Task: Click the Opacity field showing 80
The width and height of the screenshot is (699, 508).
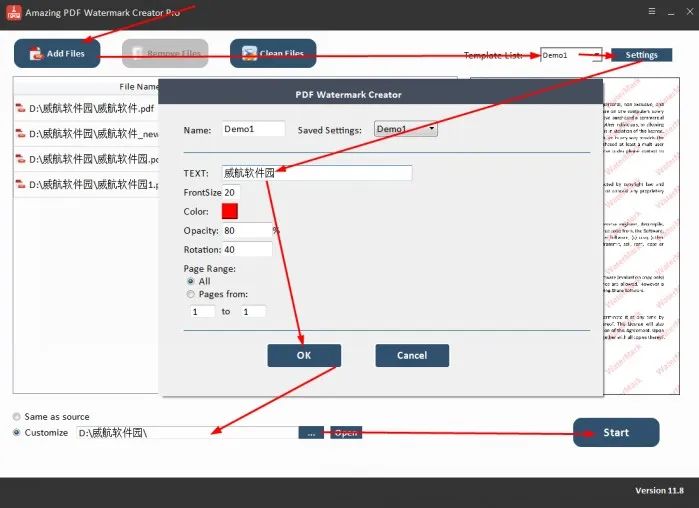Action: click(247, 230)
